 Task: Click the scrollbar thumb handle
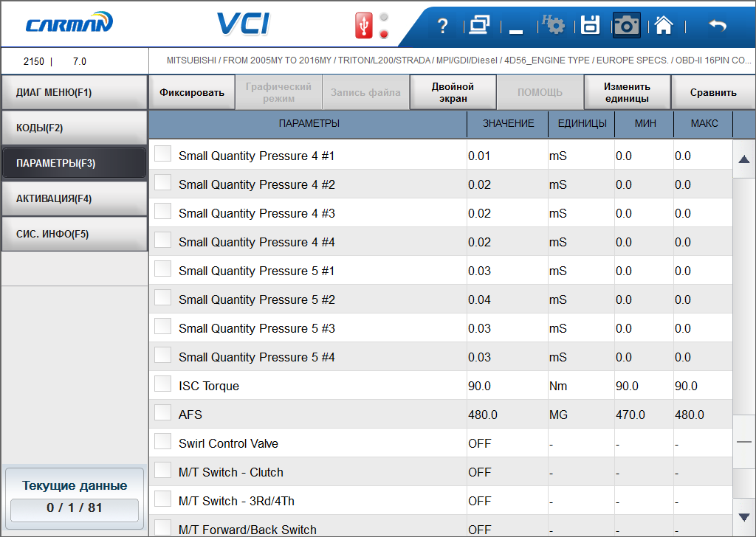tap(744, 442)
